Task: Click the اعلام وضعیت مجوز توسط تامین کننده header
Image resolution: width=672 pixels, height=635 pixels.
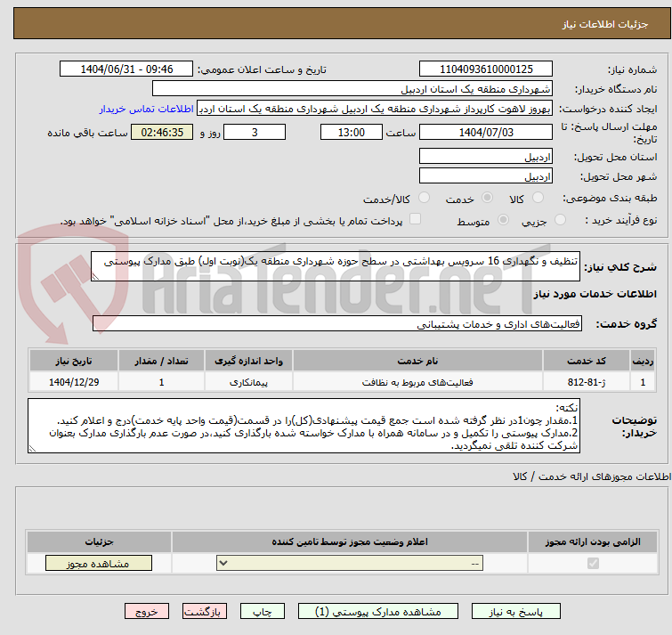Action: click(x=350, y=542)
